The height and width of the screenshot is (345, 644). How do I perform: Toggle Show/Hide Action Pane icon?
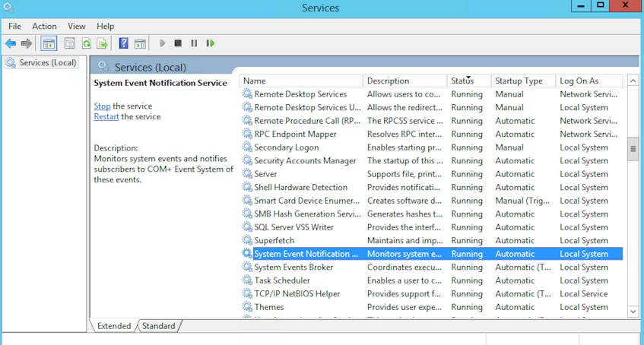click(140, 43)
